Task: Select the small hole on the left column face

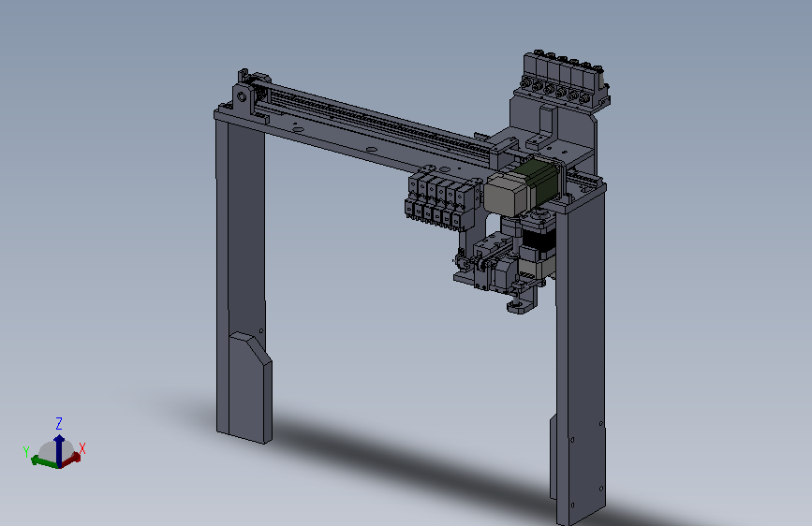Action: [261, 330]
